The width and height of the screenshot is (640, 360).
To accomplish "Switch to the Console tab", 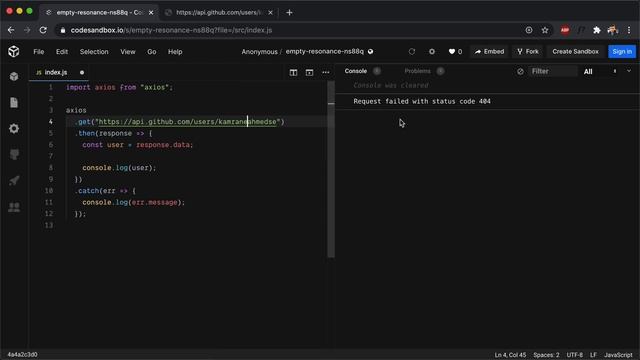I will [356, 71].
